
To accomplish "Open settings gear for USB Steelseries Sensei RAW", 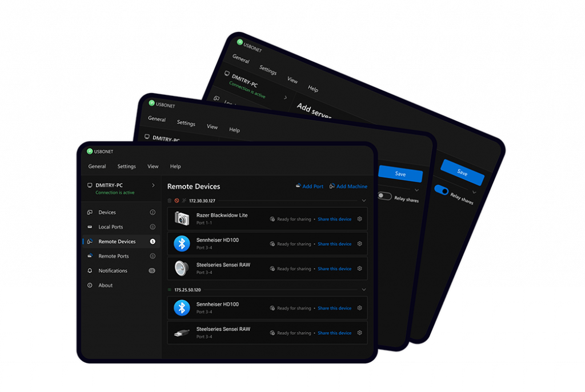I will click(360, 333).
